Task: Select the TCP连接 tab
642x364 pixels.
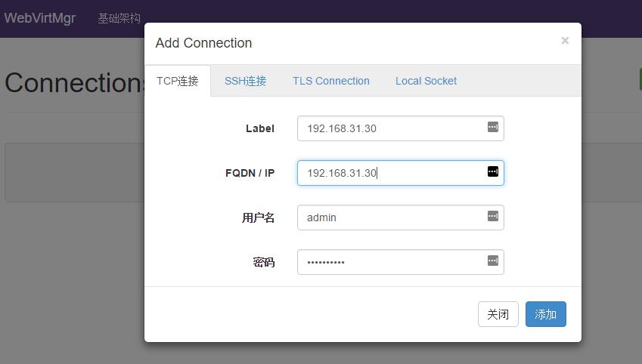Action: (178, 81)
